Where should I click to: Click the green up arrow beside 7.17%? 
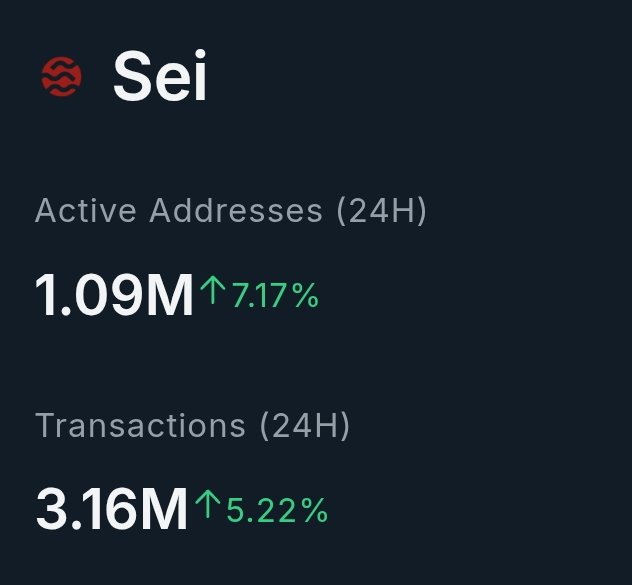[x=212, y=294]
